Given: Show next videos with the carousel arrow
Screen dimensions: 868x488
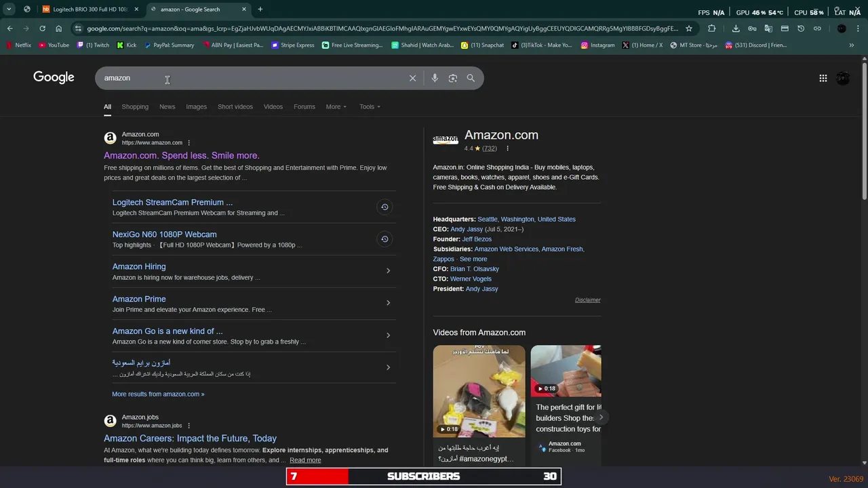Looking at the screenshot, I should (x=600, y=417).
